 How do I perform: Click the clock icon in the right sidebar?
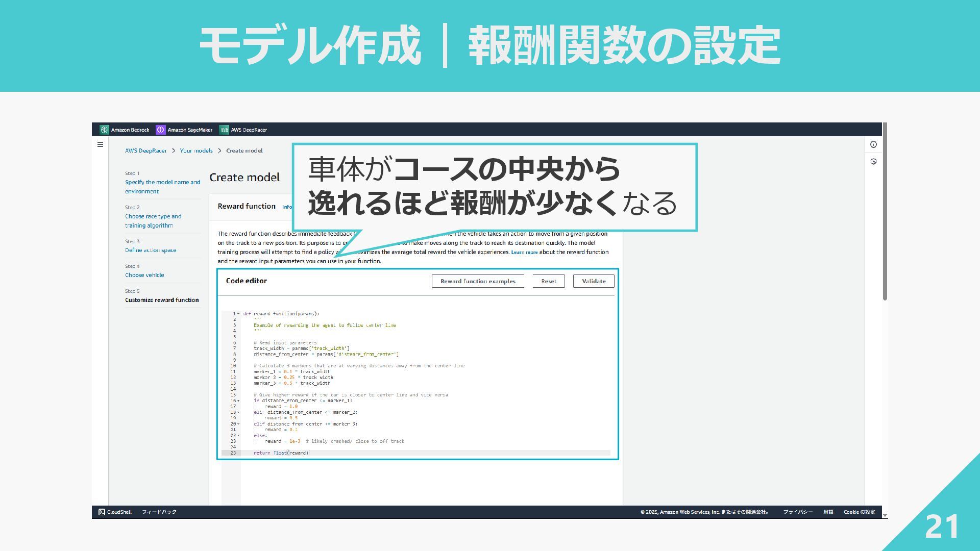873,162
